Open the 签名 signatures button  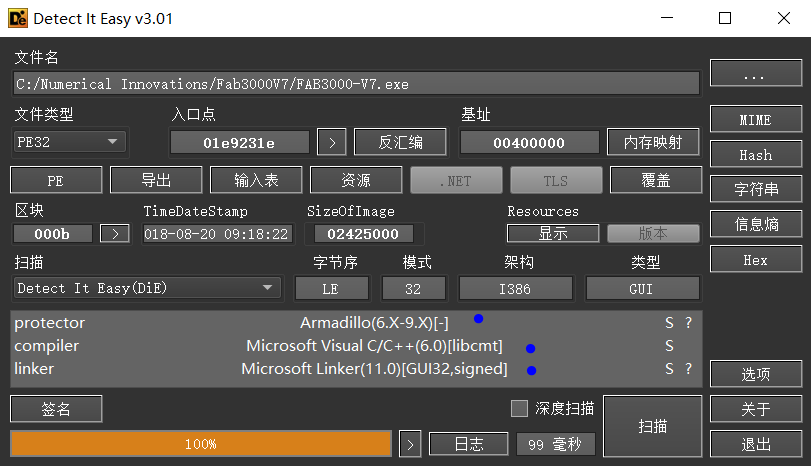tap(56, 409)
